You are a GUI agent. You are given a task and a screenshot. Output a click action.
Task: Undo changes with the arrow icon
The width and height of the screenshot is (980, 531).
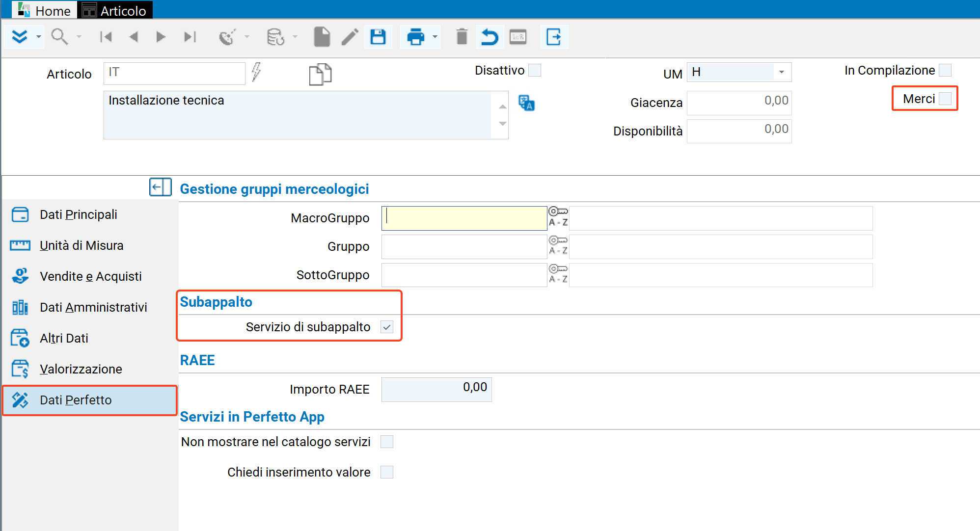click(490, 37)
